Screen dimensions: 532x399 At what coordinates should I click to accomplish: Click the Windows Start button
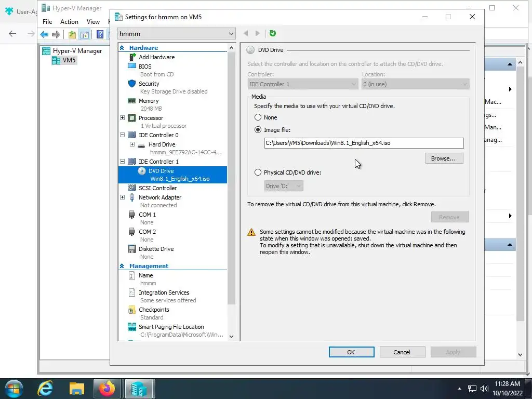click(x=13, y=389)
